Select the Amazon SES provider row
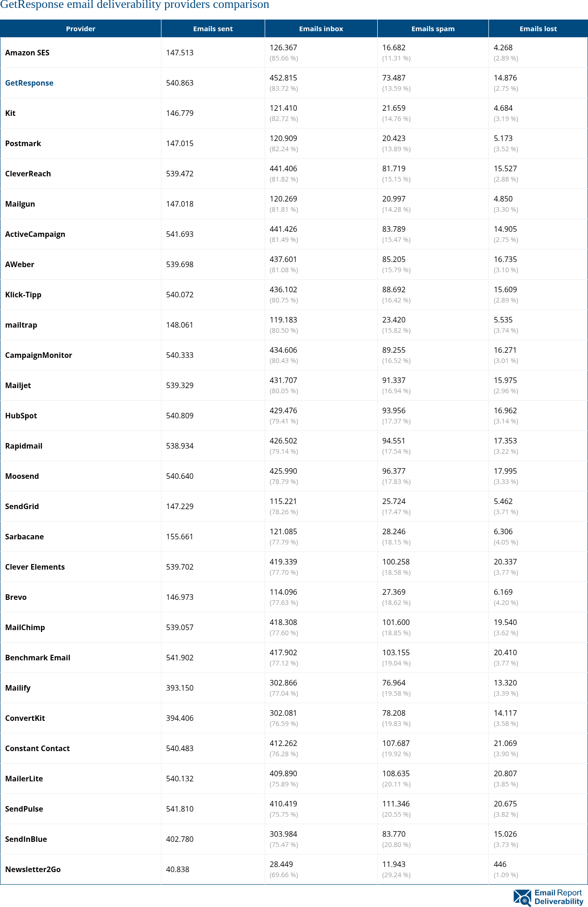 [27, 53]
